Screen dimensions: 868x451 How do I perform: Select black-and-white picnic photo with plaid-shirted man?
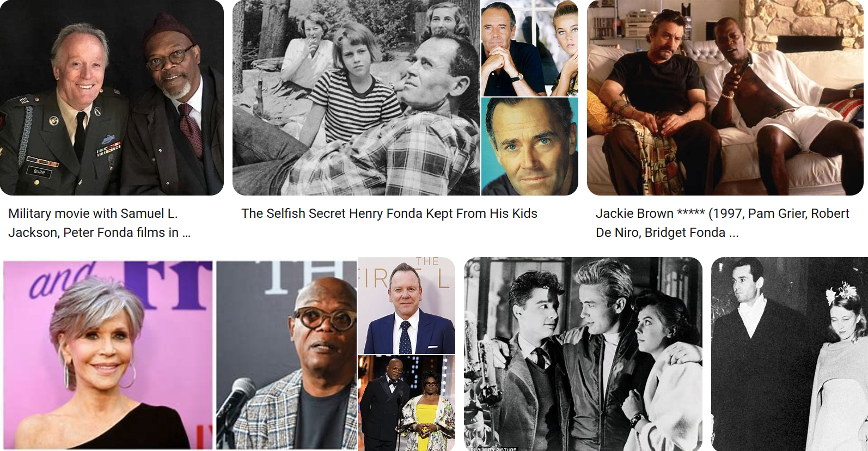coord(356,97)
